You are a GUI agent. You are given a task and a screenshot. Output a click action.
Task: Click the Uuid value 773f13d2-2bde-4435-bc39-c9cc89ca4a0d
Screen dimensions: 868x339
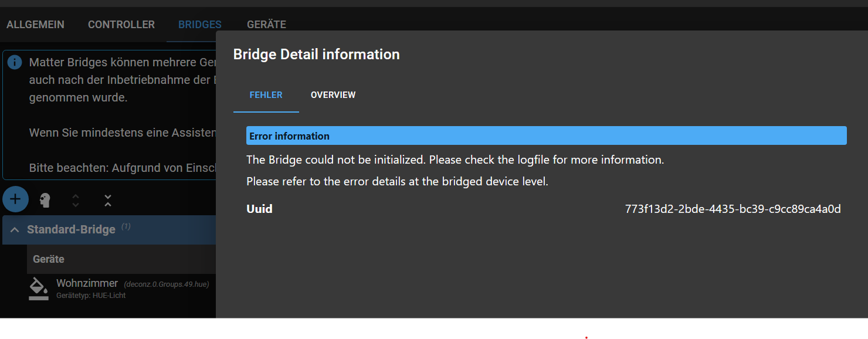coord(733,209)
